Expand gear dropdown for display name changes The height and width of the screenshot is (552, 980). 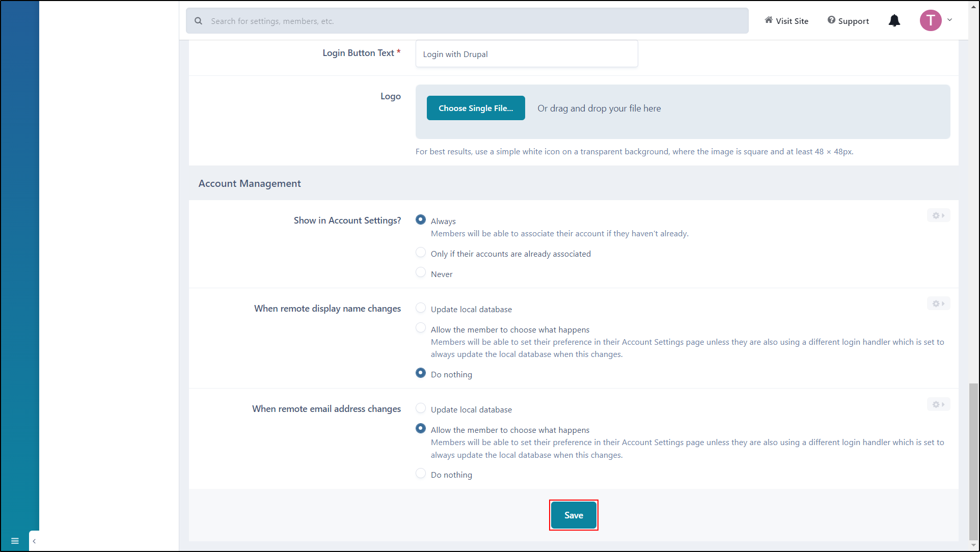(938, 304)
